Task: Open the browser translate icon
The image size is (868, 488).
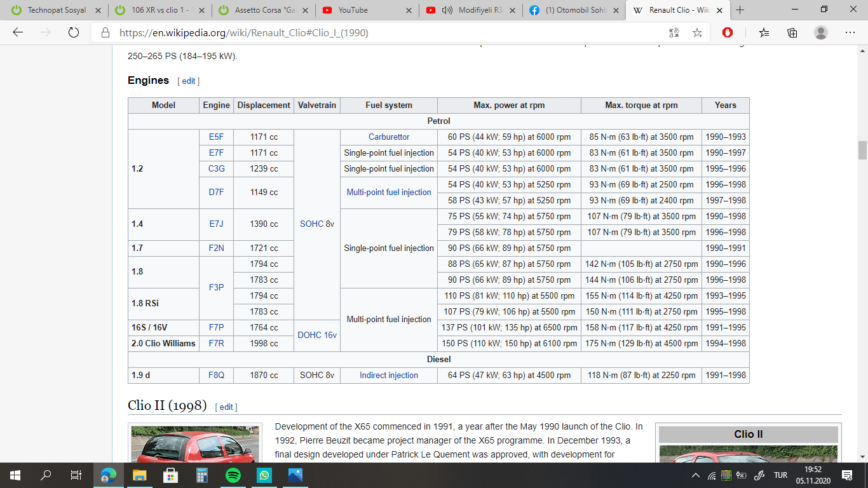Action: click(x=674, y=33)
